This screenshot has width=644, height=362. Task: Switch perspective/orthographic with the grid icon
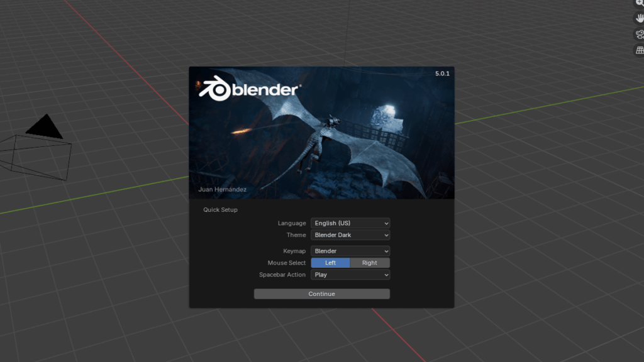[x=640, y=50]
